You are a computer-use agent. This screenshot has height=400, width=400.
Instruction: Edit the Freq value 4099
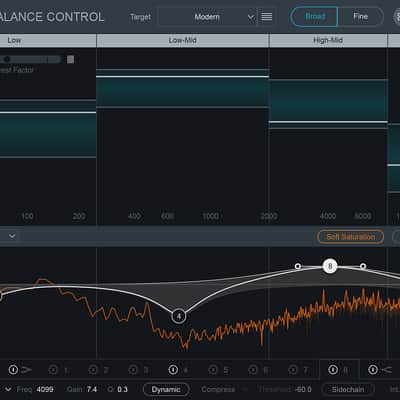45,389
